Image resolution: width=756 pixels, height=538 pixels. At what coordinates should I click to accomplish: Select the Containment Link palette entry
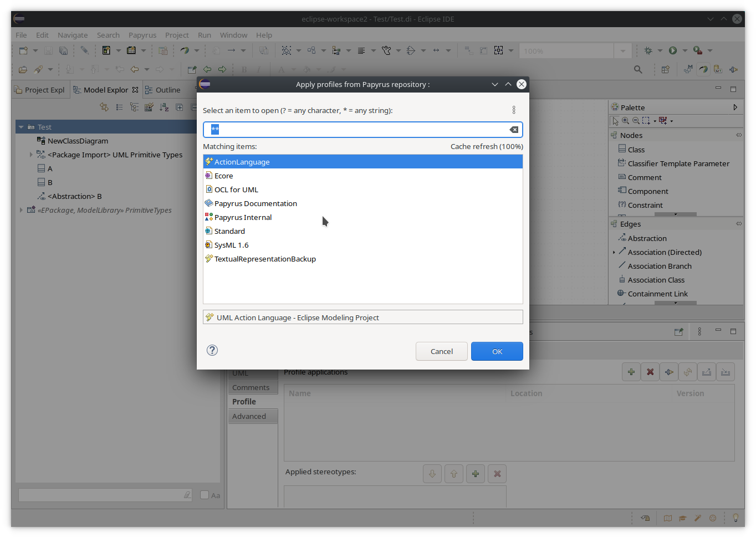[653, 294]
